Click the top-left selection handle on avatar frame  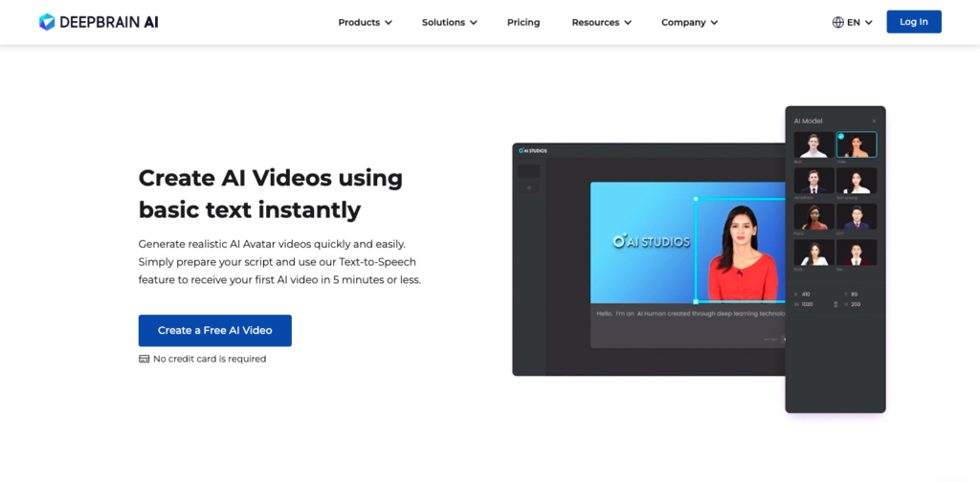coord(696,199)
